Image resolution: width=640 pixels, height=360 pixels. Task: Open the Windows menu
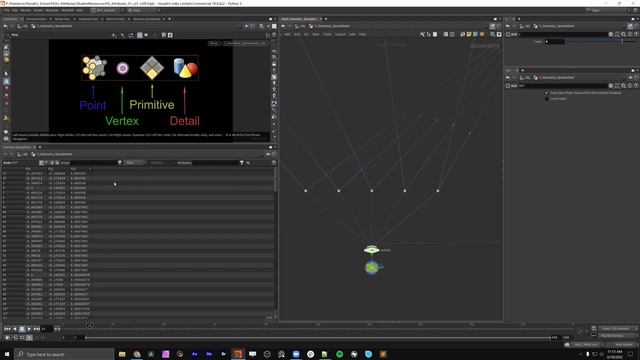[x=52, y=10]
